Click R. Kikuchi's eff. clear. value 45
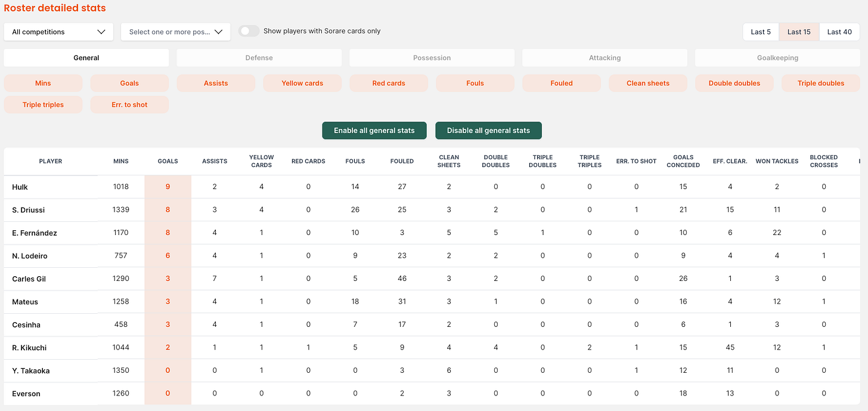Image resolution: width=868 pixels, height=411 pixels. (730, 347)
